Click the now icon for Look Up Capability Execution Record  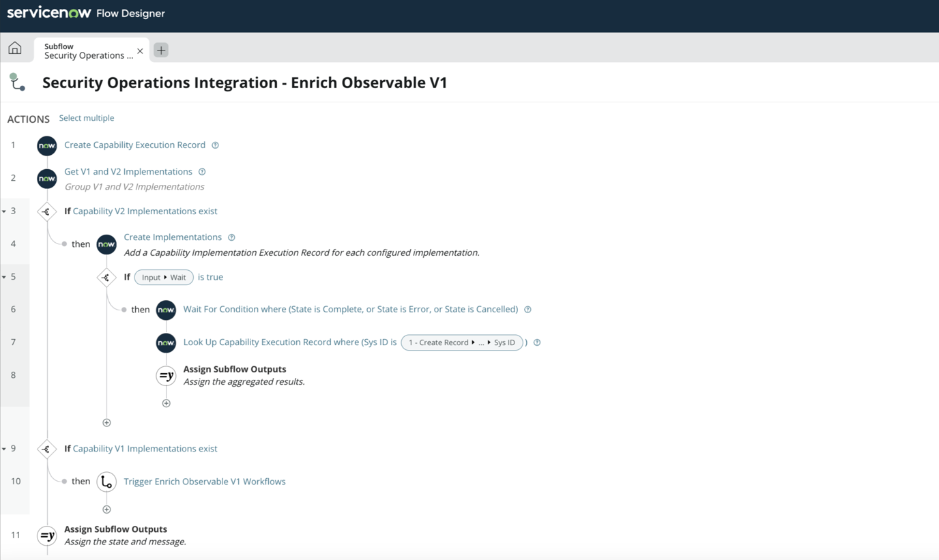[166, 342]
